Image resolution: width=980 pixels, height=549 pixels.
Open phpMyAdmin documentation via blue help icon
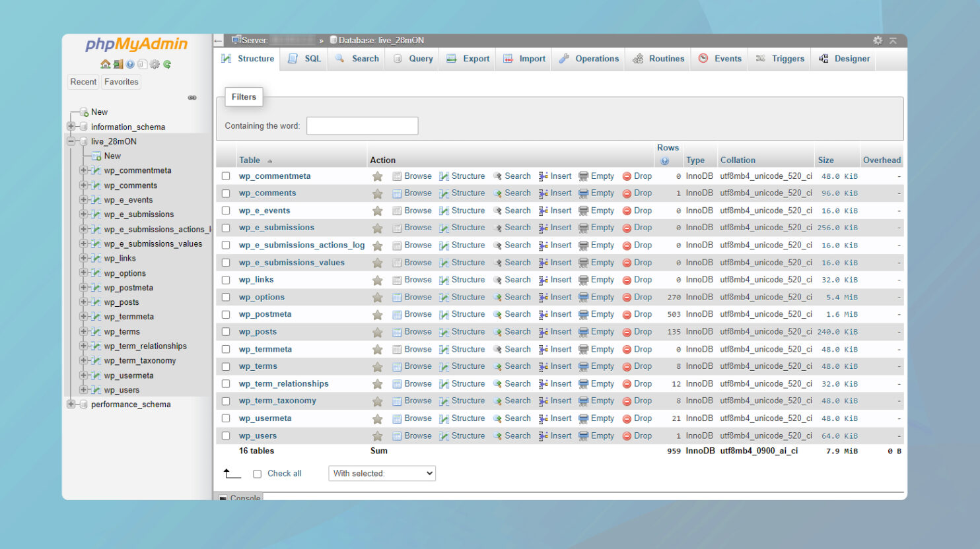pyautogui.click(x=130, y=64)
